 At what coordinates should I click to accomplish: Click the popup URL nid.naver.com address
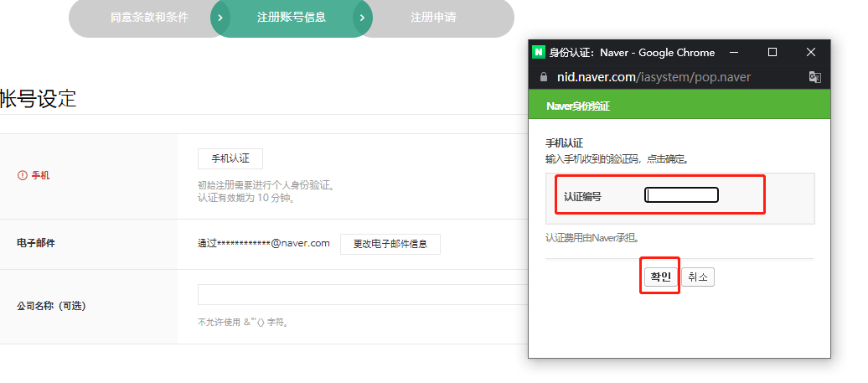coord(654,77)
